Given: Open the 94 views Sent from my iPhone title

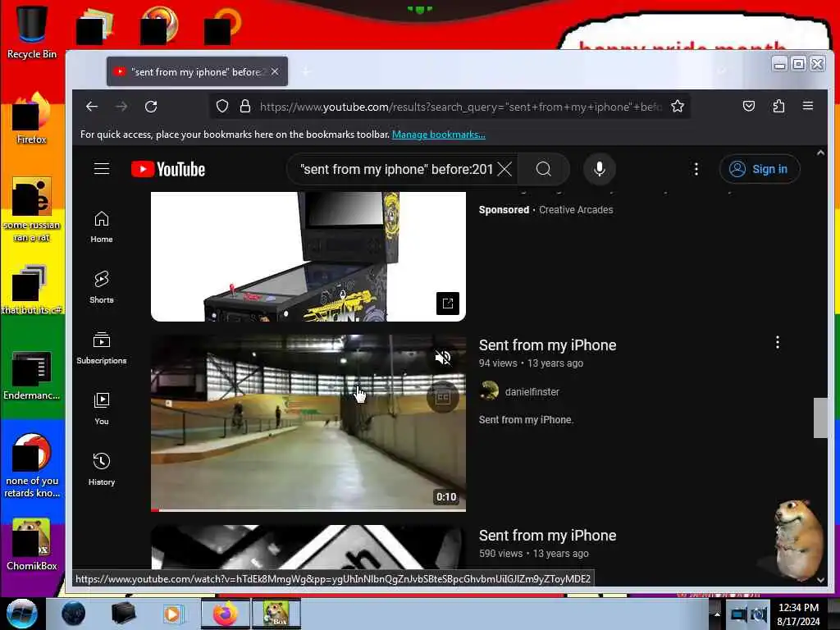Looking at the screenshot, I should (x=547, y=345).
